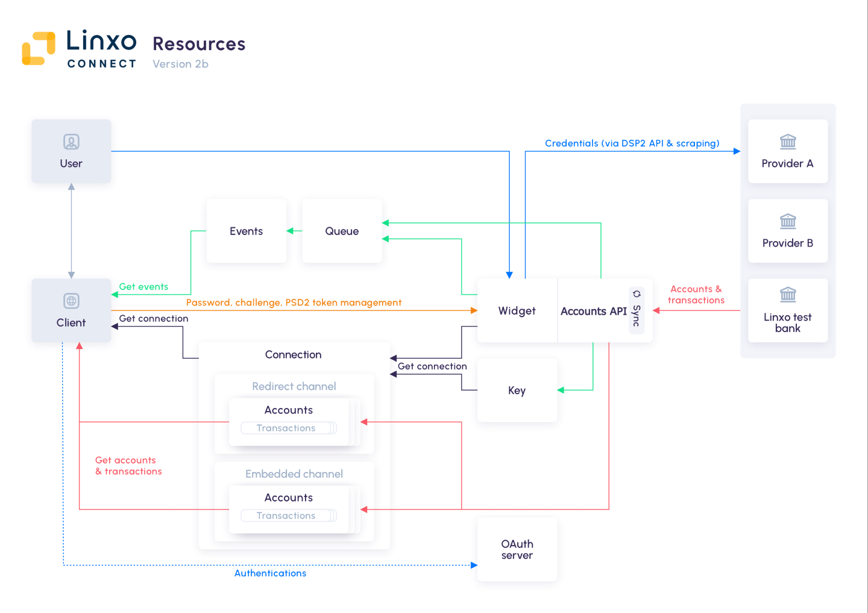
Task: Click the 'Provider B' name
Action: (788, 243)
